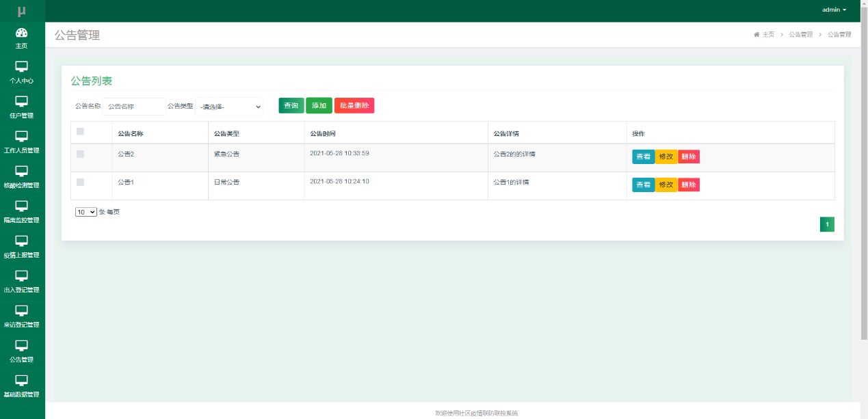Click the 添加 add button
Viewport: 868px width, 419px height.
click(319, 105)
